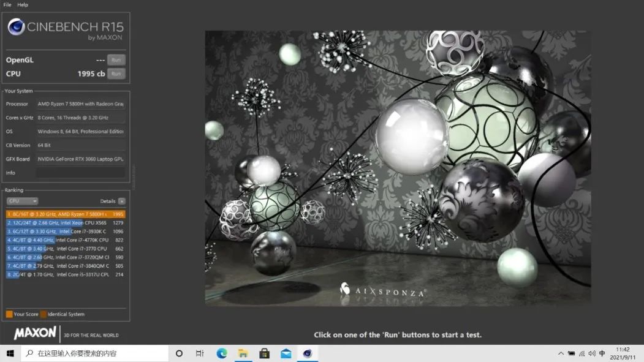Open Task View on the taskbar

pyautogui.click(x=200, y=353)
